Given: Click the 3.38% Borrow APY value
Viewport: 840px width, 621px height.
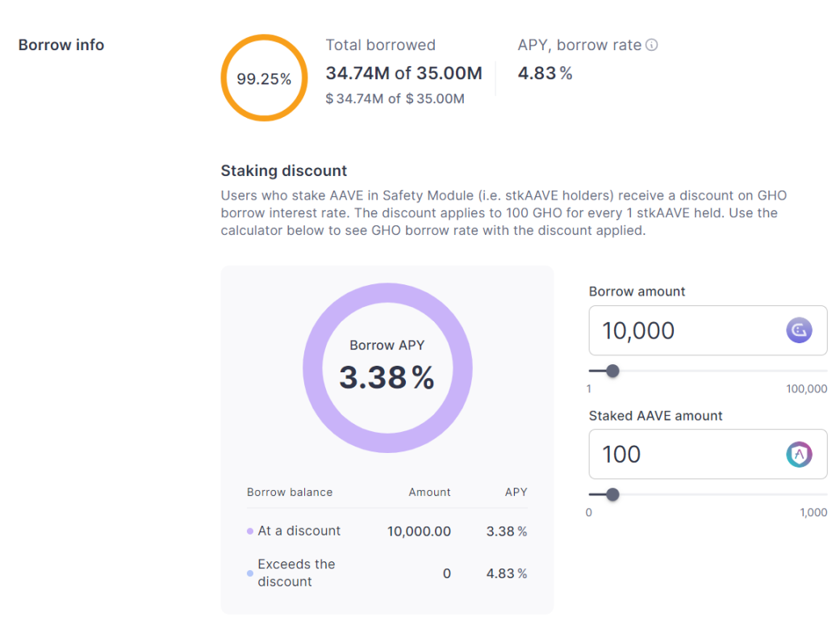Looking at the screenshot, I should click(x=387, y=378).
